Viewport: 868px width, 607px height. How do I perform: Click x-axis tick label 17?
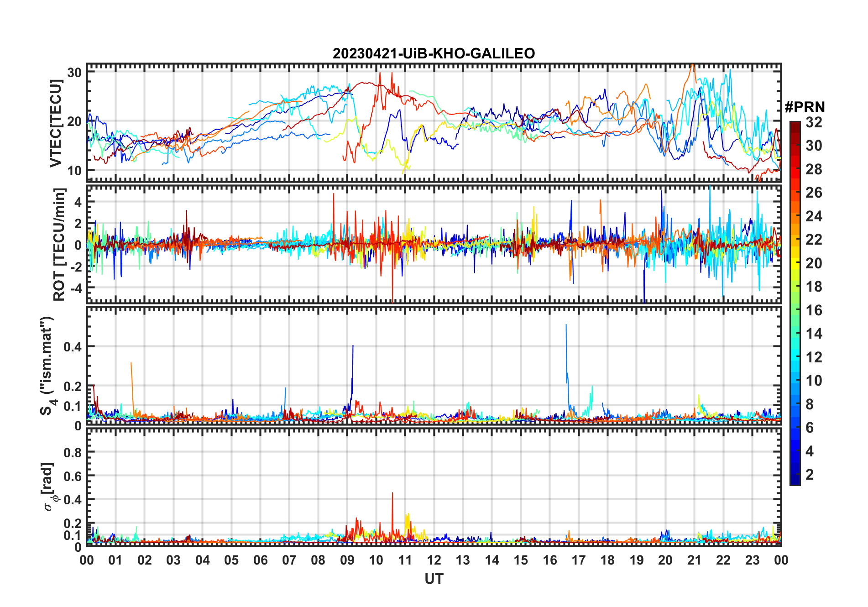(x=579, y=560)
